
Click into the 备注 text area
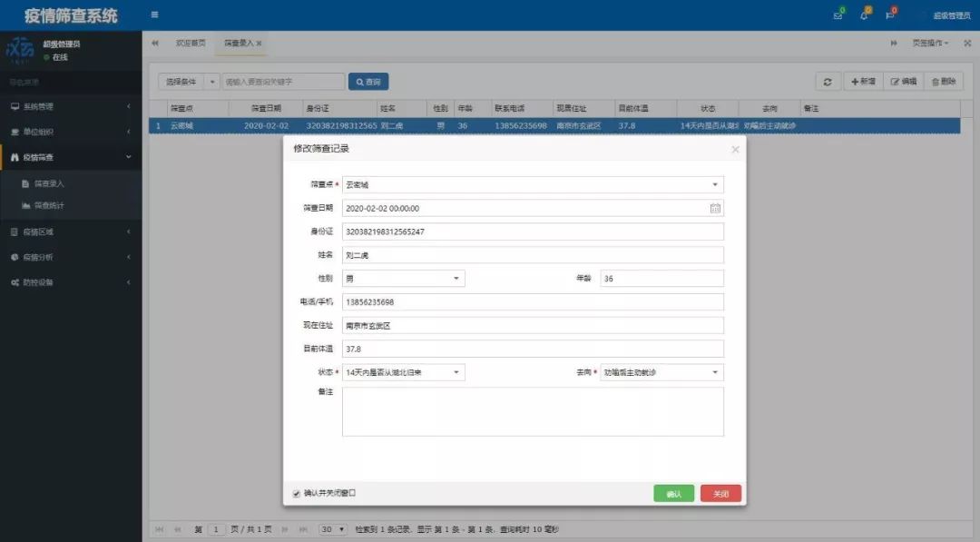coord(533,412)
